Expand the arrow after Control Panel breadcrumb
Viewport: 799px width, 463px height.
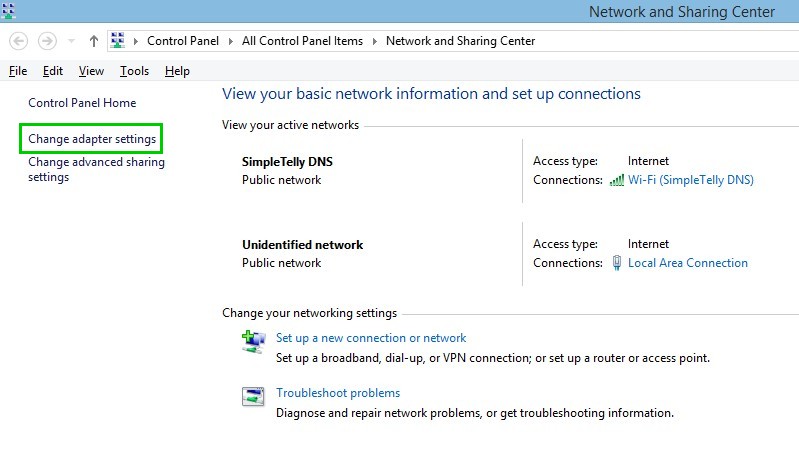(x=231, y=41)
